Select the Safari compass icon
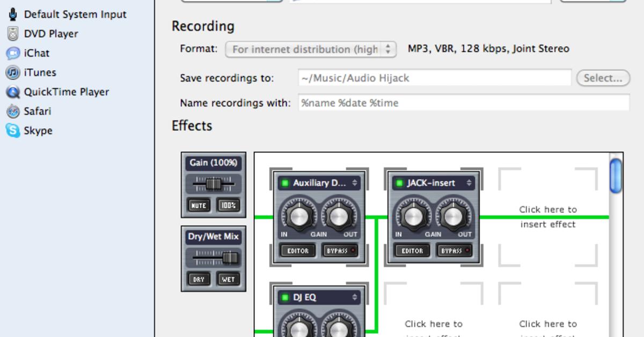Viewport: 644px width, 337px height. tap(13, 111)
